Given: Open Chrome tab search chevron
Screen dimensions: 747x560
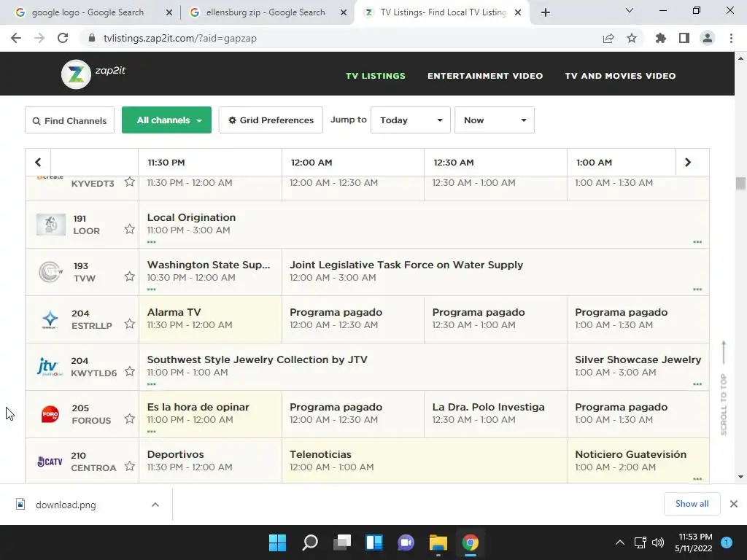Looking at the screenshot, I should (630, 10).
